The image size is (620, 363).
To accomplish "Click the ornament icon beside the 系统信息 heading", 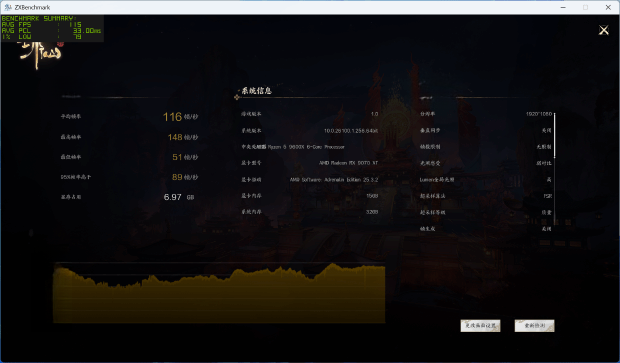I will click(237, 97).
